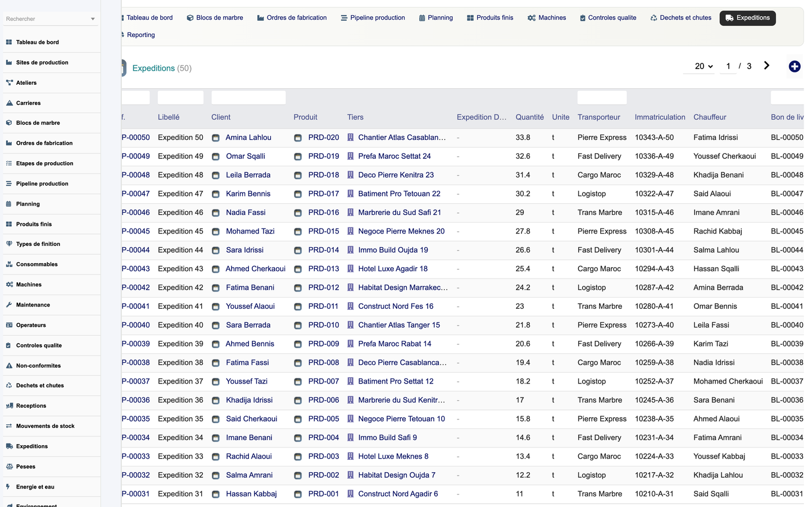Image resolution: width=812 pixels, height=507 pixels.
Task: Click the Rechercher search field
Action: pyautogui.click(x=46, y=19)
